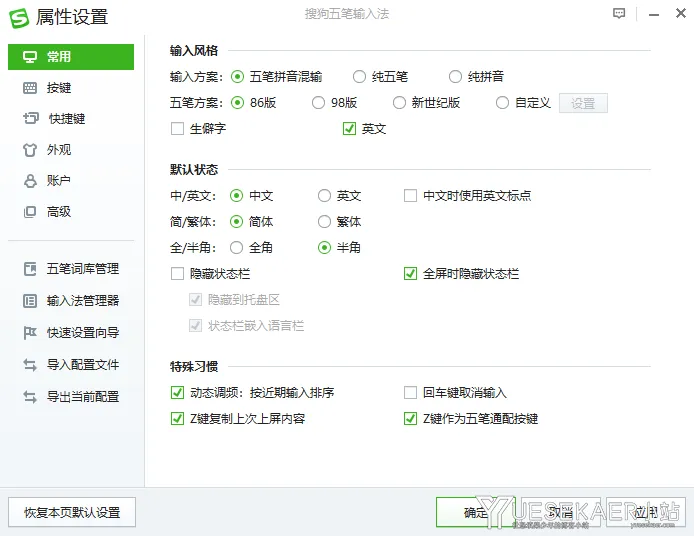Choose the 86版 Wubi scheme

pyautogui.click(x=237, y=103)
